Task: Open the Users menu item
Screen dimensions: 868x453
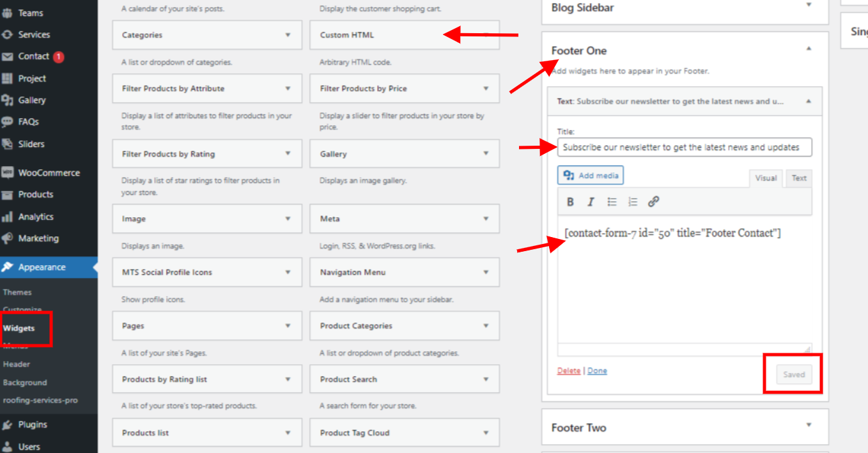Action: point(49,447)
